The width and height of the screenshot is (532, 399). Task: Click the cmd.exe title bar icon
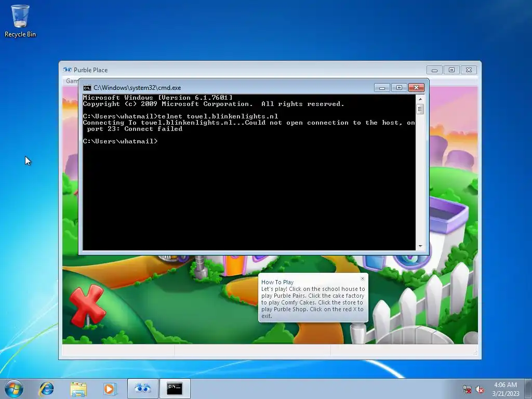pyautogui.click(x=87, y=88)
